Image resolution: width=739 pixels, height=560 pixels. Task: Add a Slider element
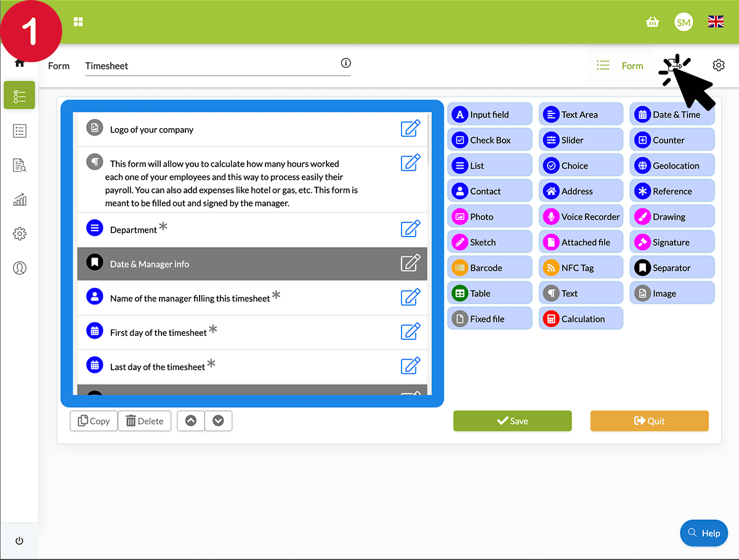coord(581,140)
